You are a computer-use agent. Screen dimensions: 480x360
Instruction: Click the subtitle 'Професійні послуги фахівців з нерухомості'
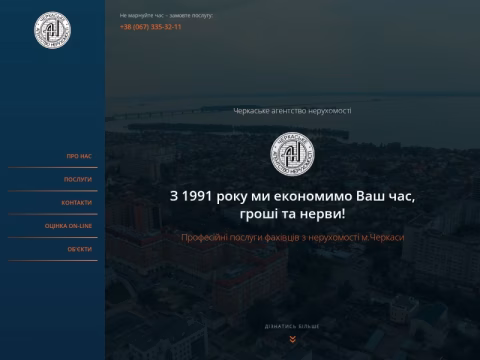point(270,237)
